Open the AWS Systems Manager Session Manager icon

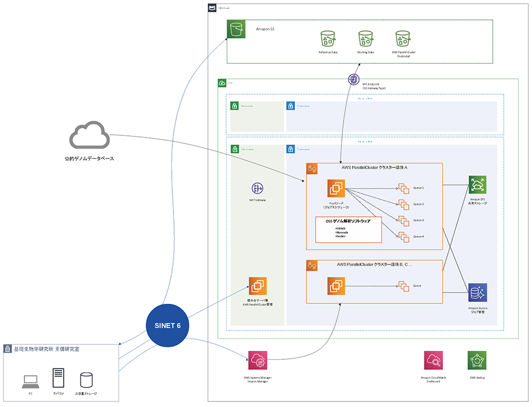tap(258, 361)
